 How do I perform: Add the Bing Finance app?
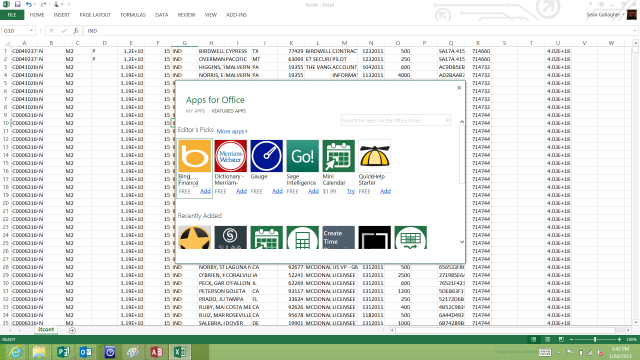click(205, 191)
